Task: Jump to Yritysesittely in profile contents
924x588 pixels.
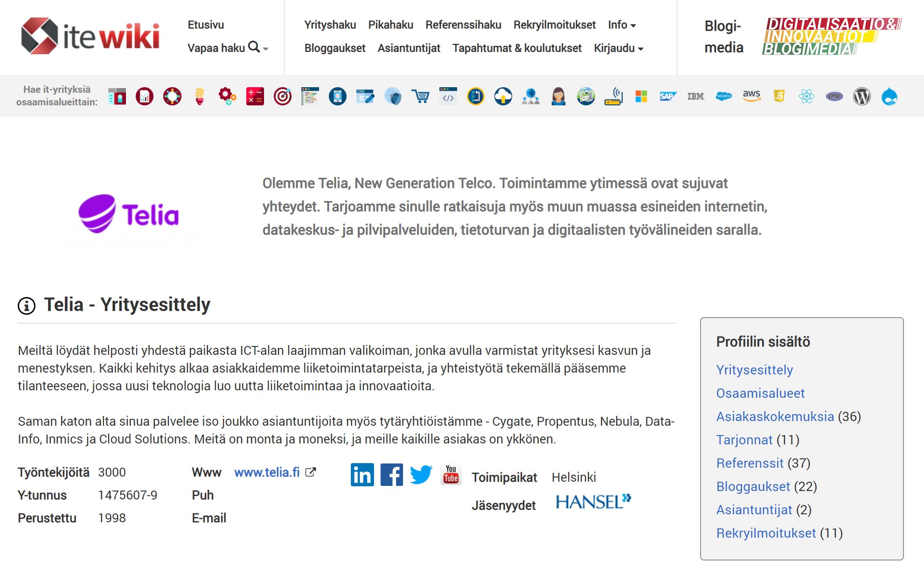Action: pos(755,370)
